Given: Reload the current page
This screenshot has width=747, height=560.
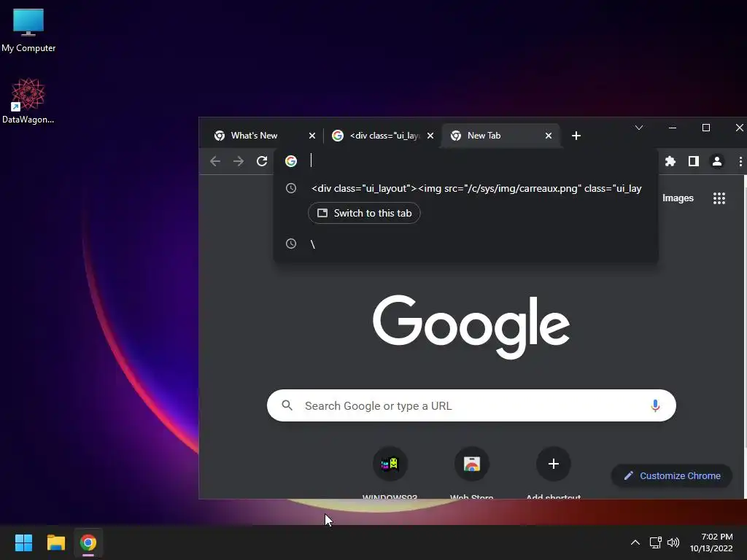Looking at the screenshot, I should 262,161.
